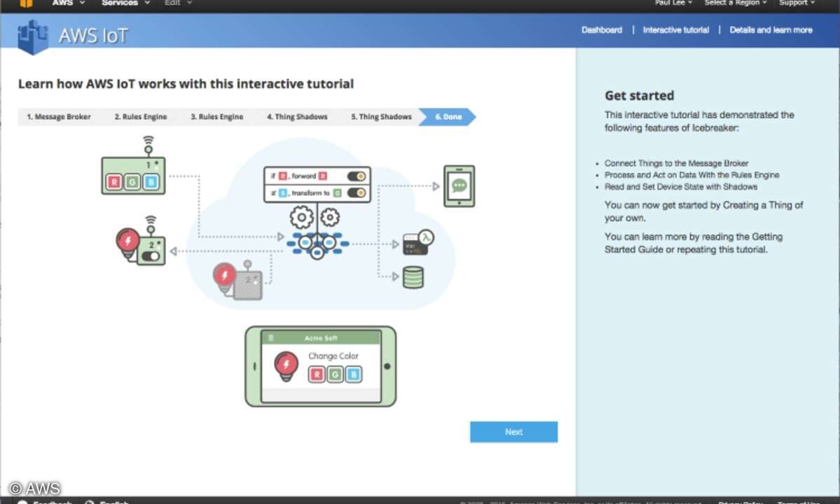Go to step 3. Rules Engine

click(217, 117)
